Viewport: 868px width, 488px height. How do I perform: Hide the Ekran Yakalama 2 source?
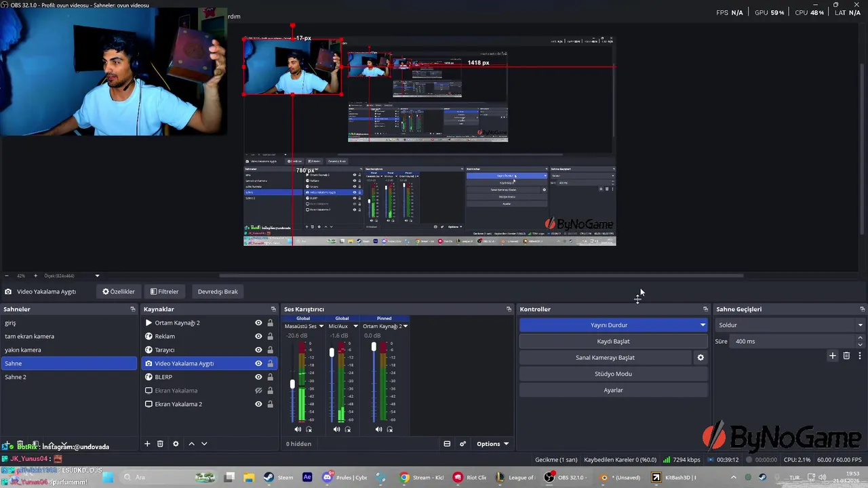[258, 404]
